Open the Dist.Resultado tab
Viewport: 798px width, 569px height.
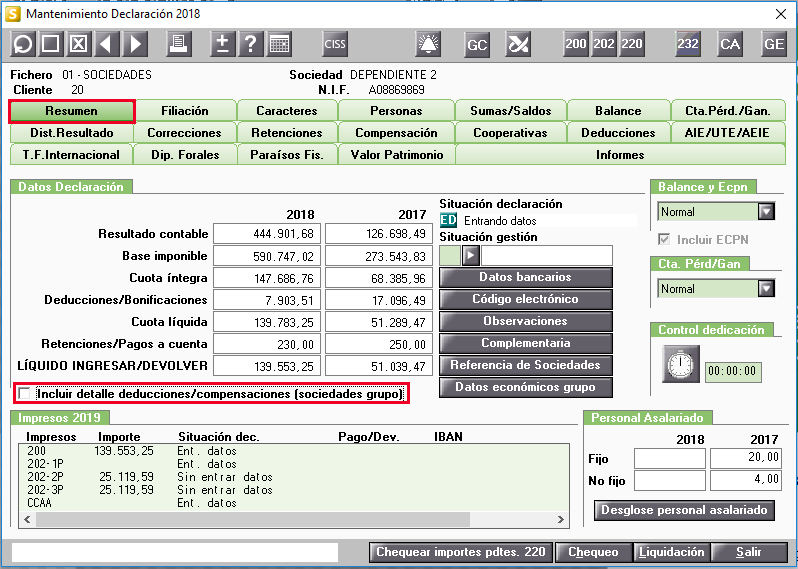coord(72,133)
